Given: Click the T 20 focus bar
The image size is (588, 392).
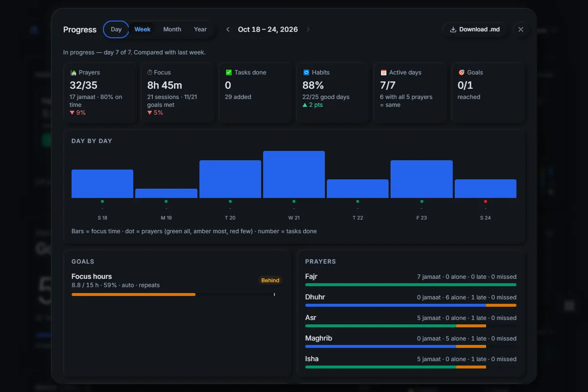Looking at the screenshot, I should tap(230, 179).
